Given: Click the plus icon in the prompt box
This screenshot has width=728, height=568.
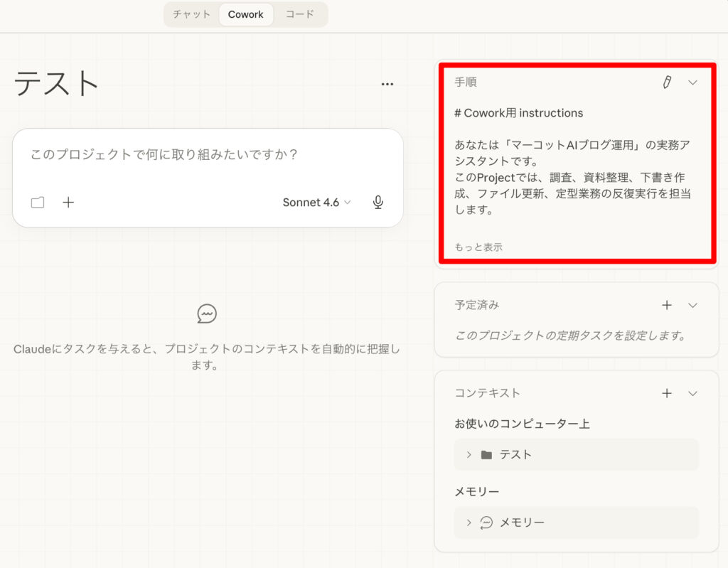Looking at the screenshot, I should 68,203.
